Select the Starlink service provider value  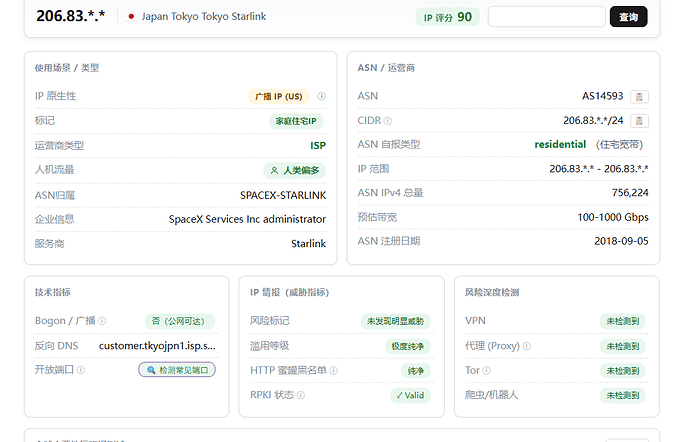[x=308, y=243]
